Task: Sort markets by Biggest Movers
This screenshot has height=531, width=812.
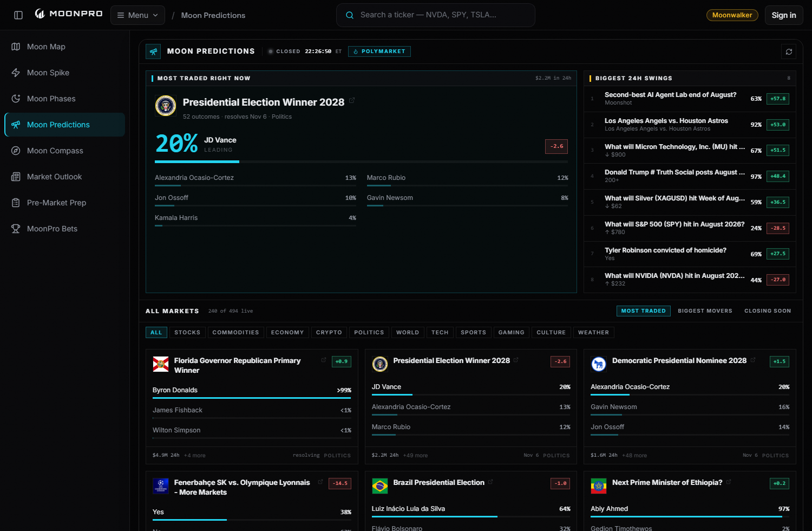Action: [x=705, y=311]
